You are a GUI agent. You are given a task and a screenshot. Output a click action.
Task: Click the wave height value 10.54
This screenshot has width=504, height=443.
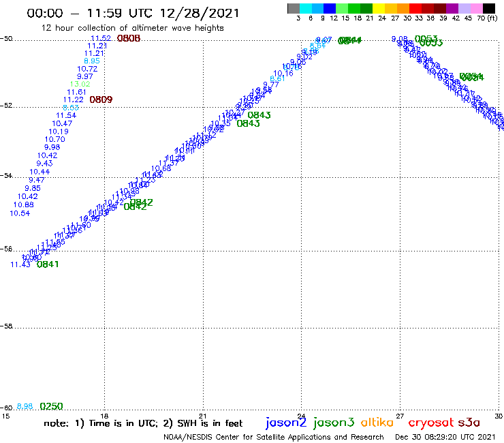[x=20, y=213]
